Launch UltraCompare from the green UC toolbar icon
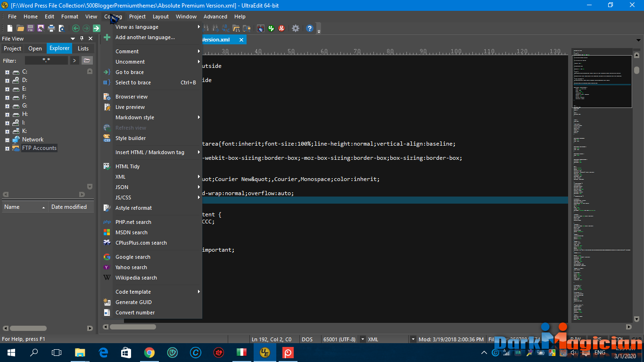The image size is (644, 362). point(271,28)
